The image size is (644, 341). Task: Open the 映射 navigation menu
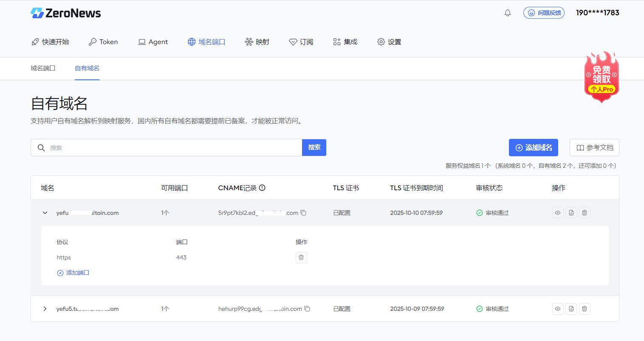click(x=257, y=42)
